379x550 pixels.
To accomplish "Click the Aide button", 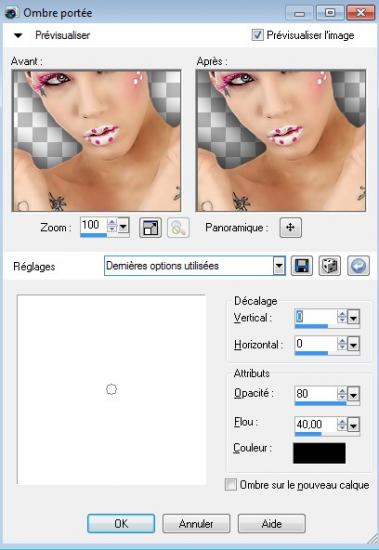I will pyautogui.click(x=272, y=524).
